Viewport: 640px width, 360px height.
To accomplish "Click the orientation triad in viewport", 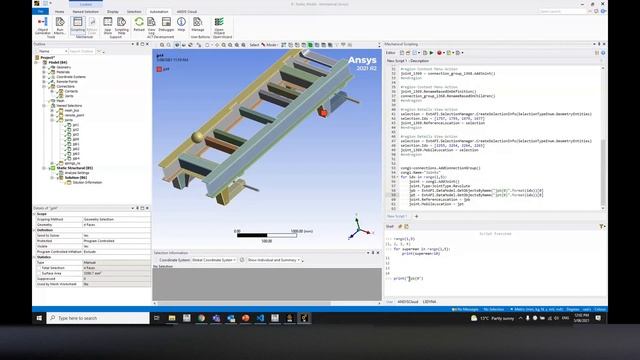I will point(360,228).
